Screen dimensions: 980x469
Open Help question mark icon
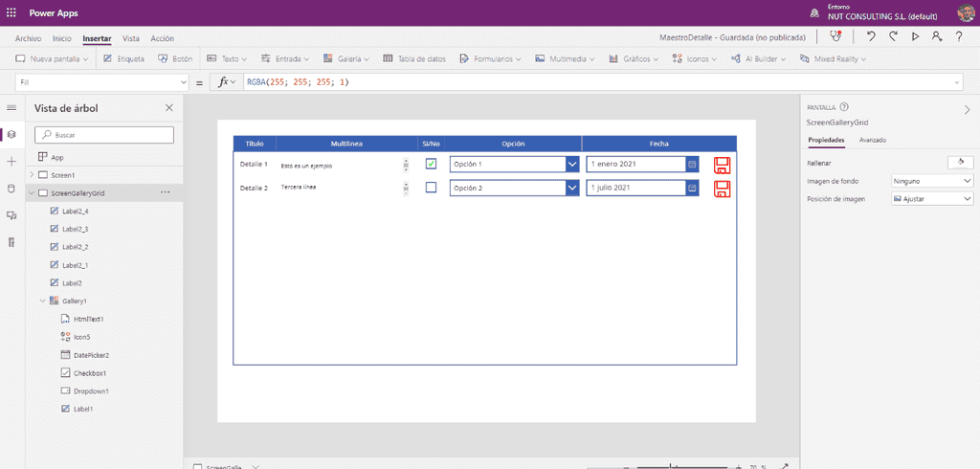coord(958,37)
